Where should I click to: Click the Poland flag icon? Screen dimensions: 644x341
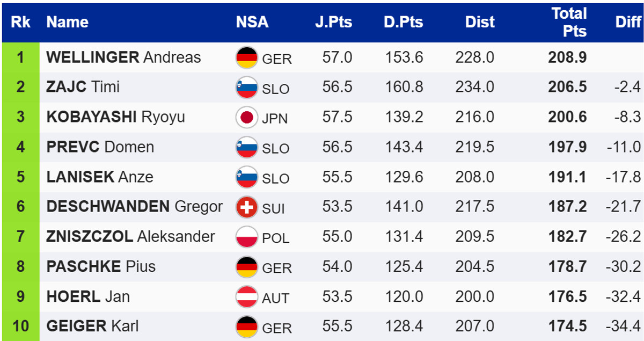coord(247,237)
